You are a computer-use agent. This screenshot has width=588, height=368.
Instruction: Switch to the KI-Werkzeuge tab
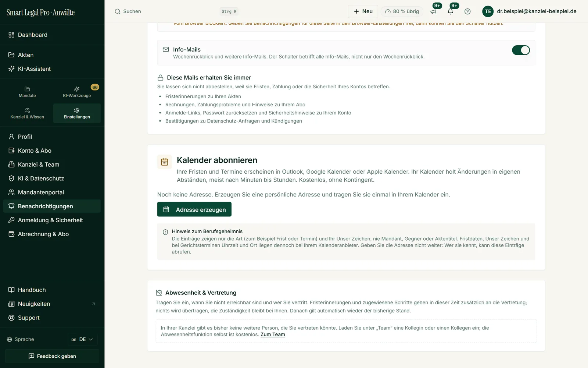(77, 92)
